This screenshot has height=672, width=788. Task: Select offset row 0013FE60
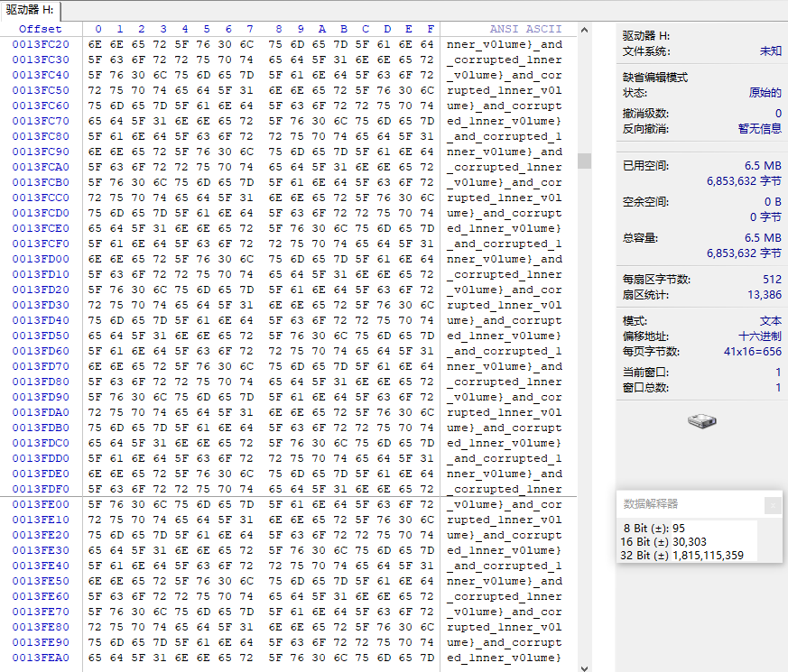41,596
